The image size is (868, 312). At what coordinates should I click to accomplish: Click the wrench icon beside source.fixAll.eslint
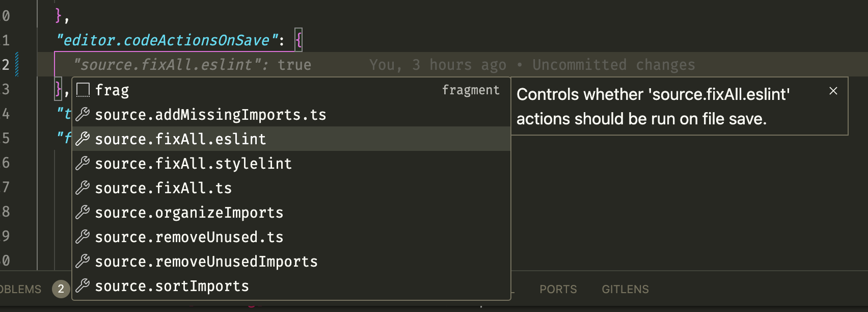tap(83, 139)
